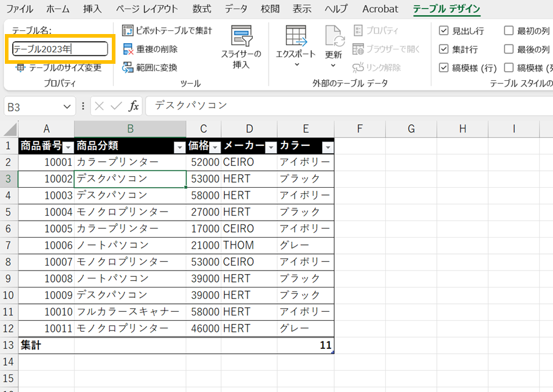553x392 pixels.
Task: Enable the 最後の列 last column checkbox
Action: point(509,49)
